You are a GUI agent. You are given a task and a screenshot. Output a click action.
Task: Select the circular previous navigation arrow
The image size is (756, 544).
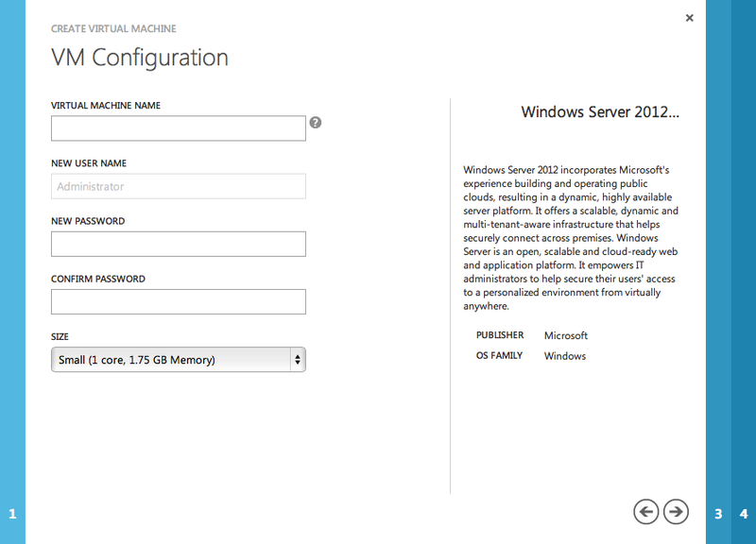coord(645,512)
